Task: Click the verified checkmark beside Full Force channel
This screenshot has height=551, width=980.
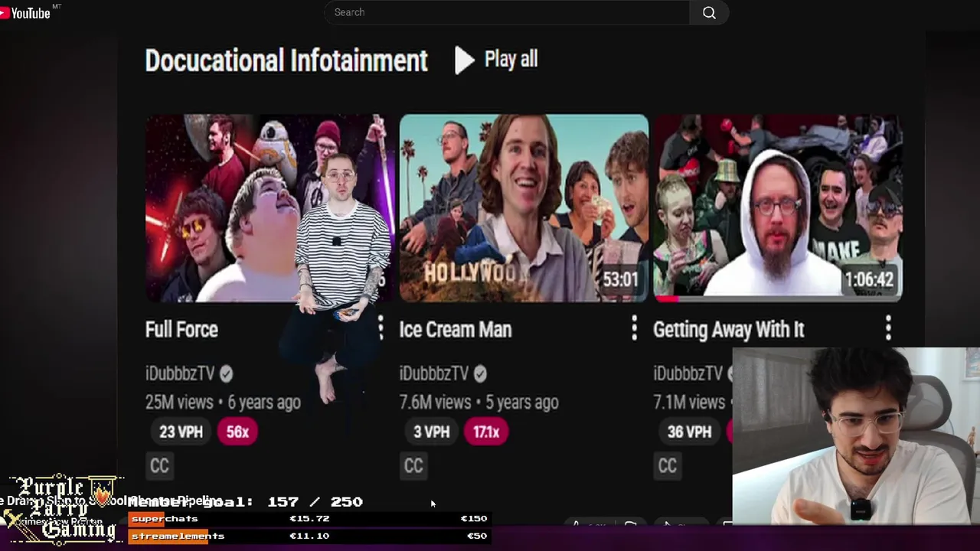Action: tap(226, 373)
